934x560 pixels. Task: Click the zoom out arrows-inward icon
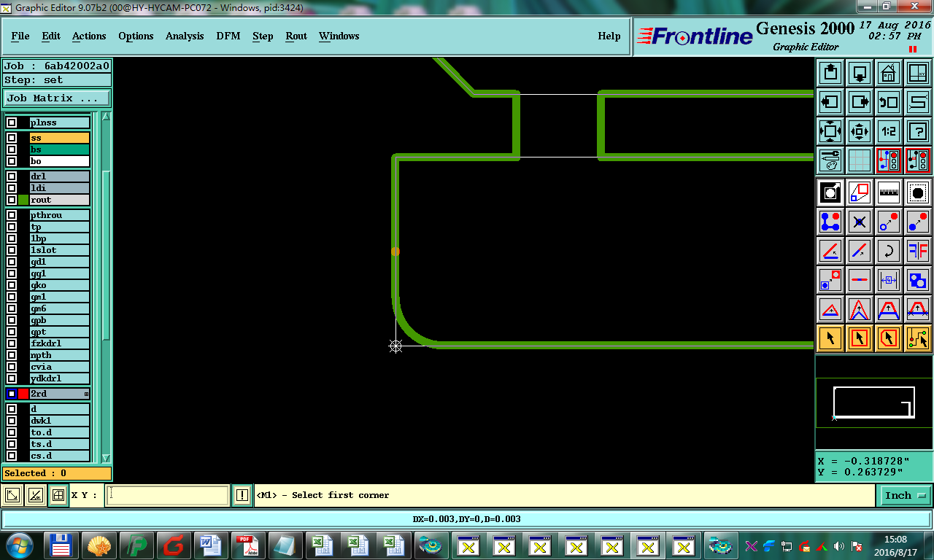[860, 131]
